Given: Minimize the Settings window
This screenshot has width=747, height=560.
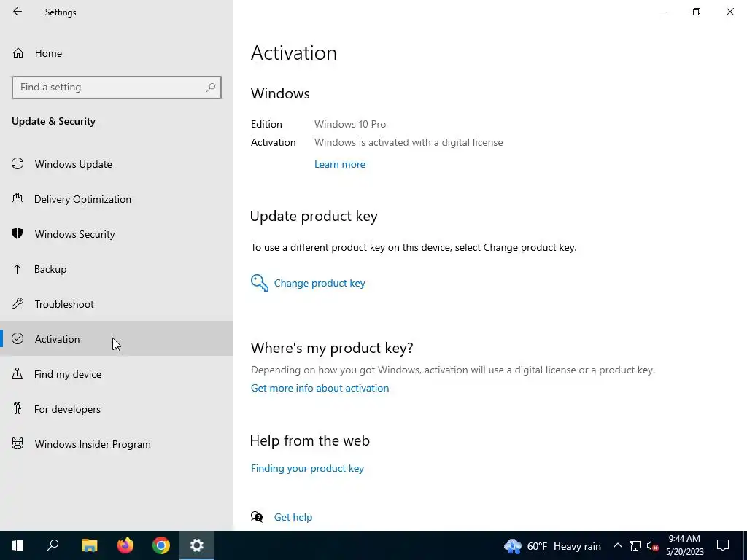Looking at the screenshot, I should [x=662, y=12].
